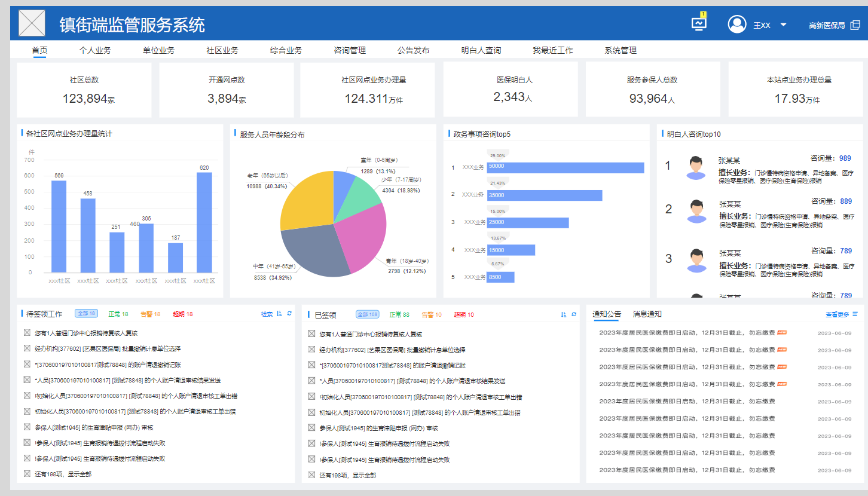The height and width of the screenshot is (496, 868).
Task: Select checkbox for 经办机构[377602] item in 待签领工作
Action: point(27,348)
